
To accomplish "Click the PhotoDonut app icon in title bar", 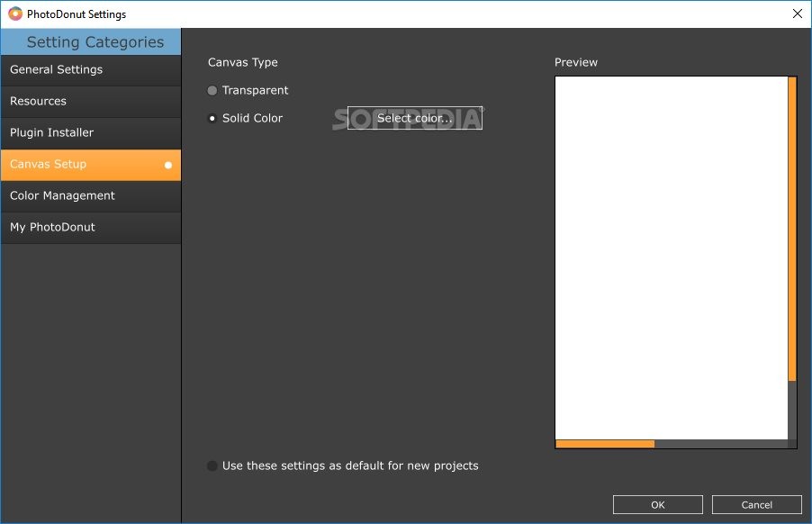I will [x=15, y=14].
